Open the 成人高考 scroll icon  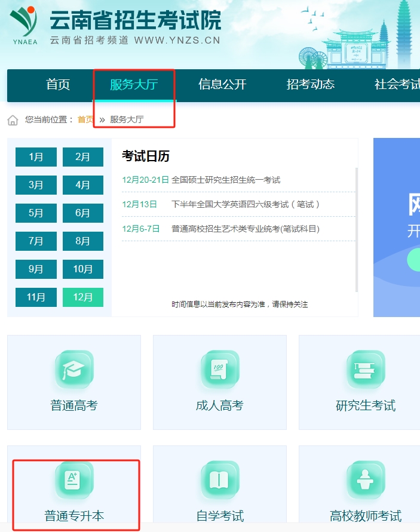(x=220, y=370)
